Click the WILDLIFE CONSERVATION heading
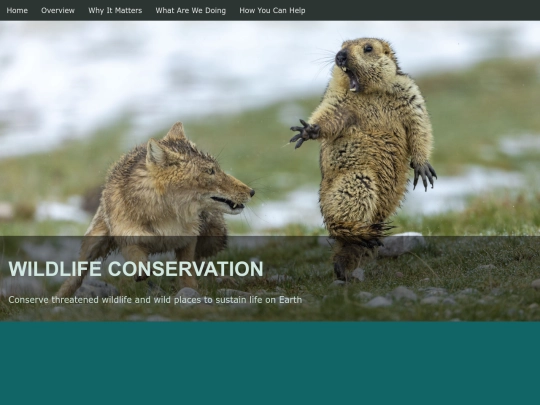 point(136,269)
